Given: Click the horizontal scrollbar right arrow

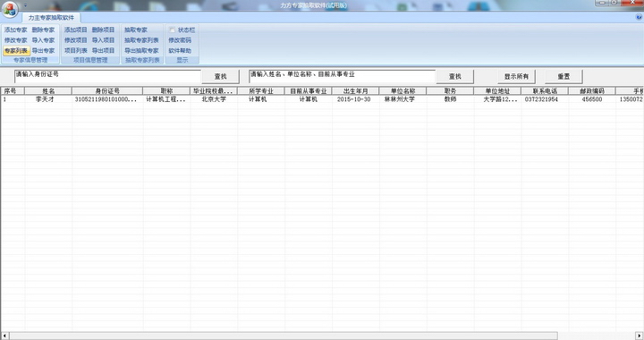Looking at the screenshot, I should [x=639, y=336].
